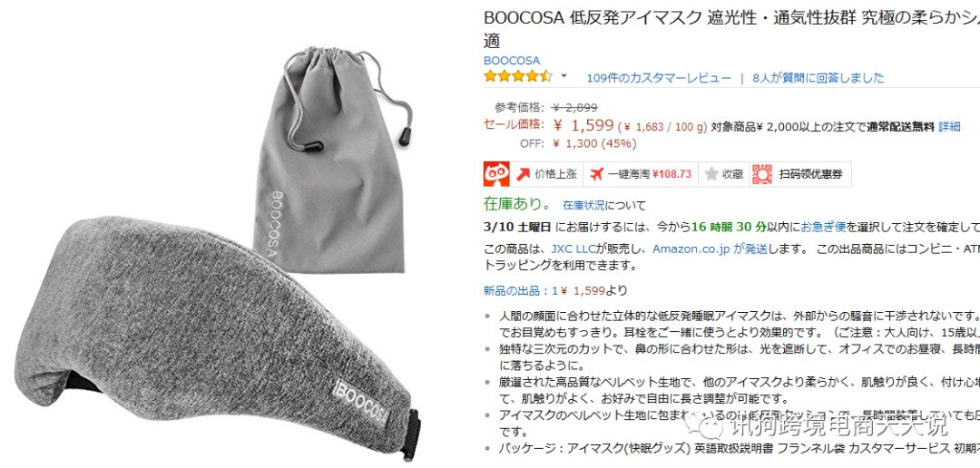Click お急ぎ便 express delivery link
The image size is (980, 468).
(824, 226)
